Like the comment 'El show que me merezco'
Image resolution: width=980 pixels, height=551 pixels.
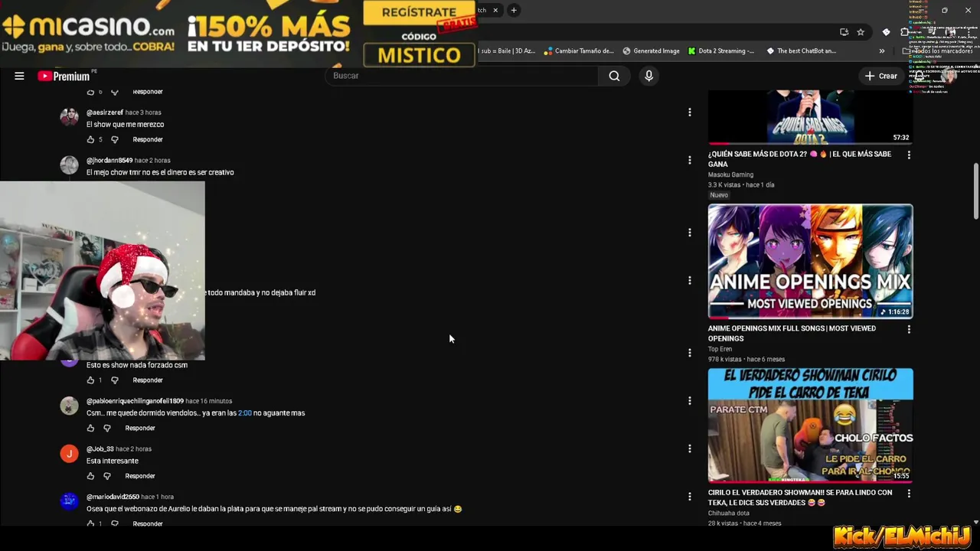tap(90, 139)
